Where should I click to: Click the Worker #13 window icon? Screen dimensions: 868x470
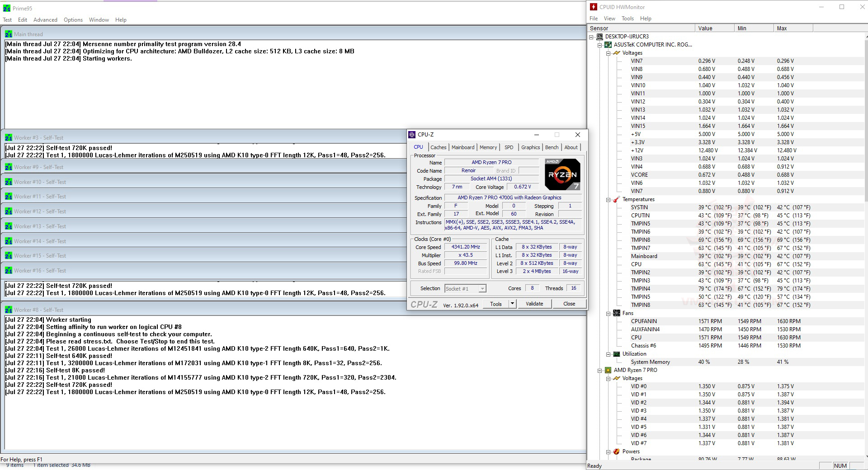9,226
